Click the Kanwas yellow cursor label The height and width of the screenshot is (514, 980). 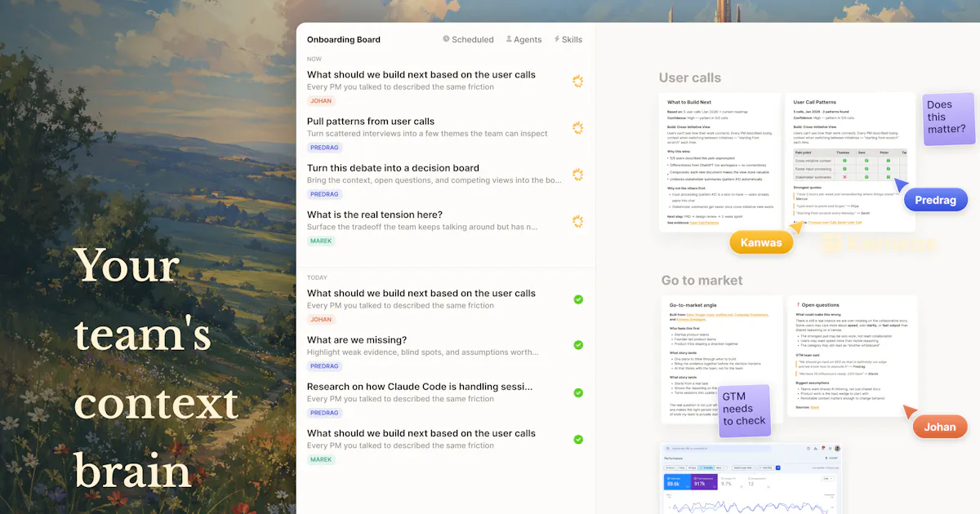761,242
